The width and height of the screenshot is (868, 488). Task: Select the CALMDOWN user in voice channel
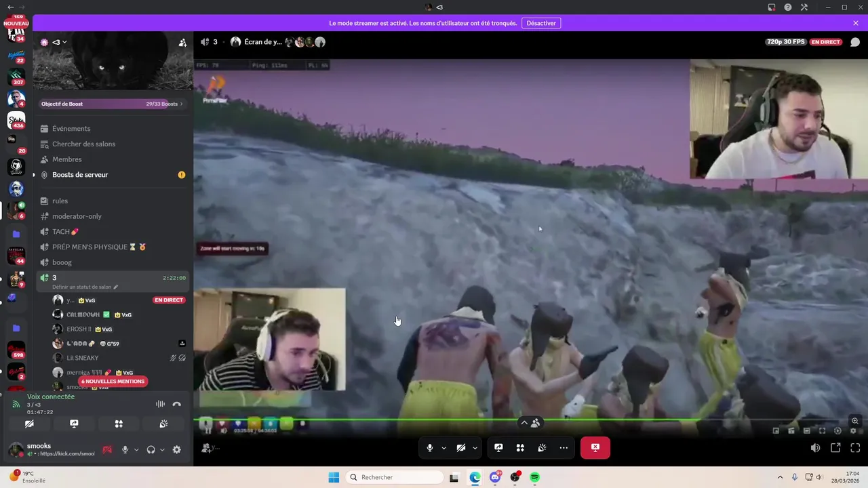119,314
